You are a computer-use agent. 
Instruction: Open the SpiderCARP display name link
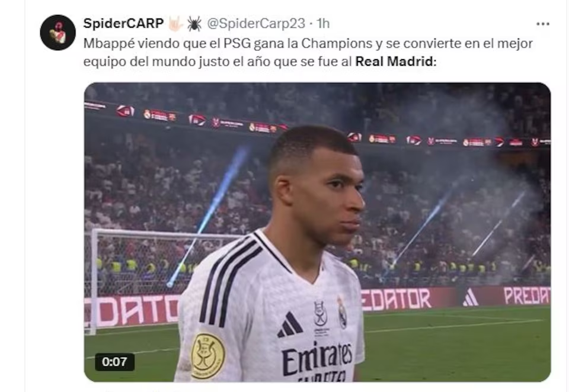click(x=123, y=24)
